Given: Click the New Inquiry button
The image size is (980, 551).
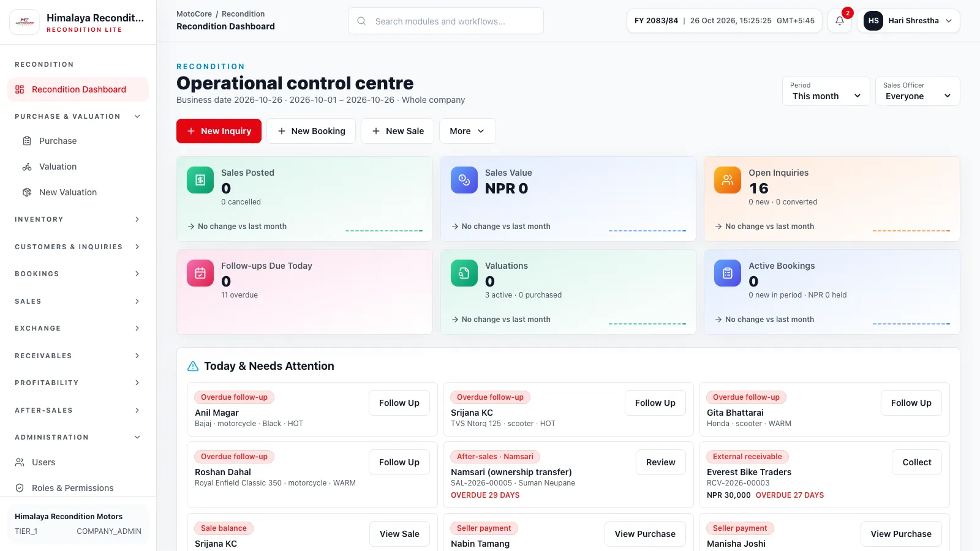Looking at the screenshot, I should pos(219,131).
